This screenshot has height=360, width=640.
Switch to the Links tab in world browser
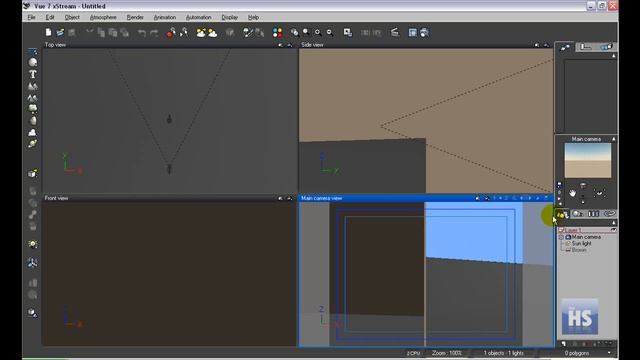(x=609, y=214)
